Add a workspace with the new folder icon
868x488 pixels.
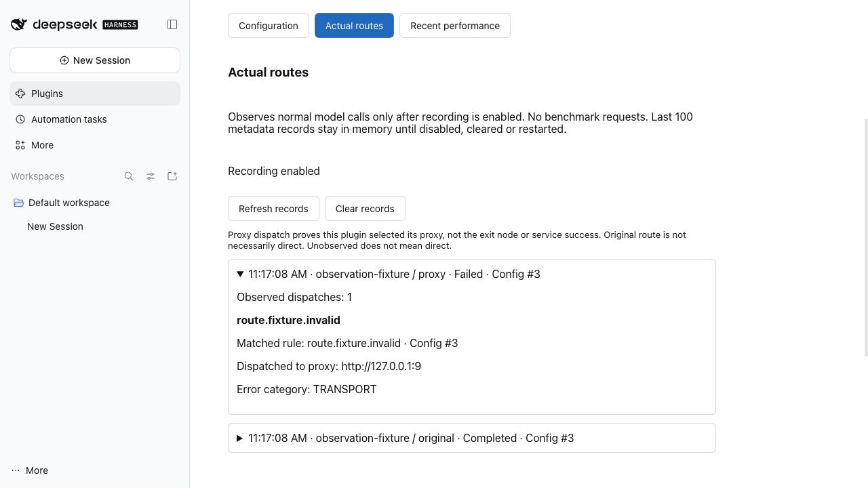point(172,176)
